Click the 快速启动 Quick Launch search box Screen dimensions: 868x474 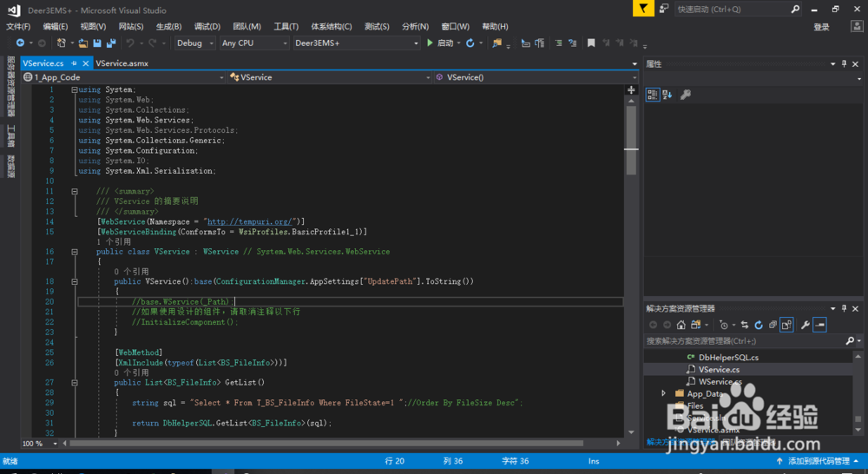737,9
